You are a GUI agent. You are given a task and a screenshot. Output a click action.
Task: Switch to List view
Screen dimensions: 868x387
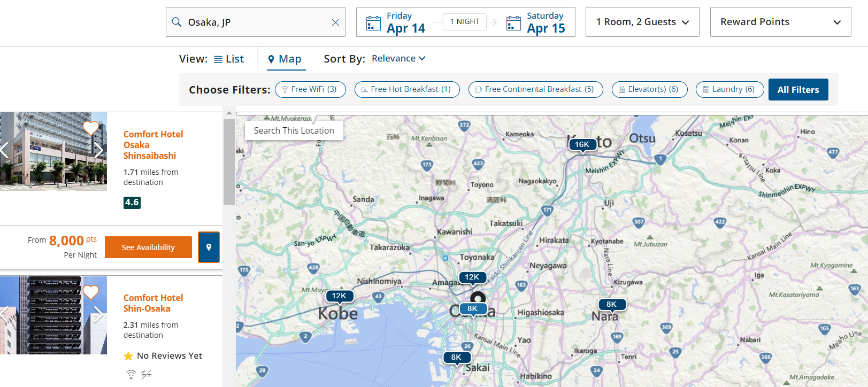(x=229, y=59)
